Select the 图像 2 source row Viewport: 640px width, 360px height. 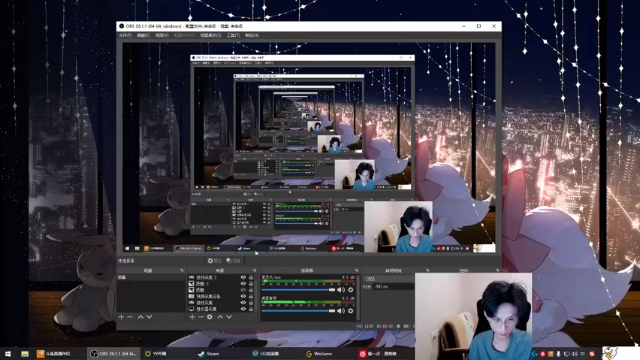pos(222,284)
